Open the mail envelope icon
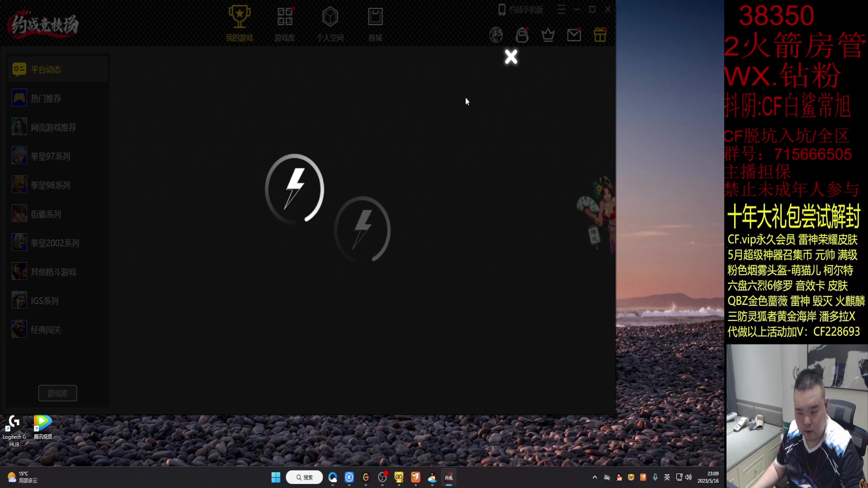Viewport: 868px width, 488px height. tap(574, 35)
